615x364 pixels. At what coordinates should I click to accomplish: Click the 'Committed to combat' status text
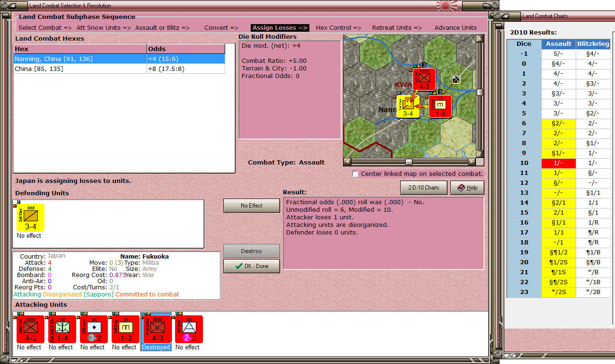coord(147,294)
